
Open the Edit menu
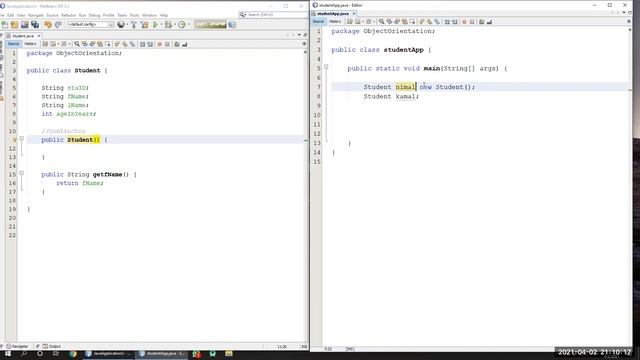coord(11,15)
